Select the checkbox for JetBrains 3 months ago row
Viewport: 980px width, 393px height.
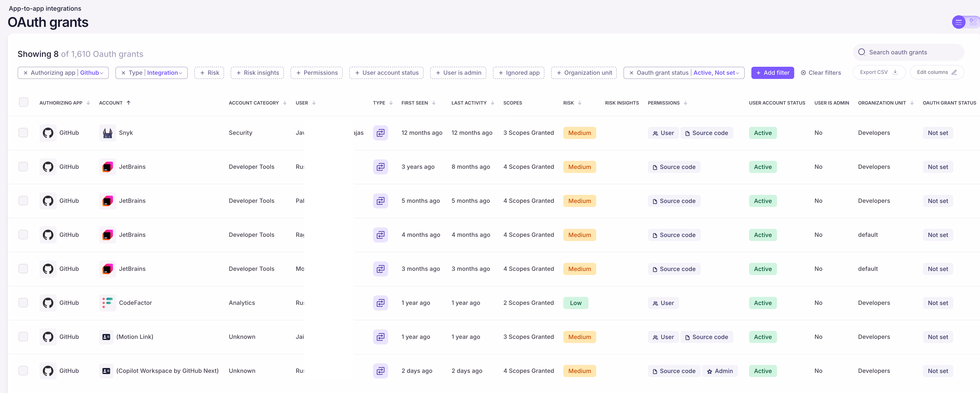(x=23, y=269)
